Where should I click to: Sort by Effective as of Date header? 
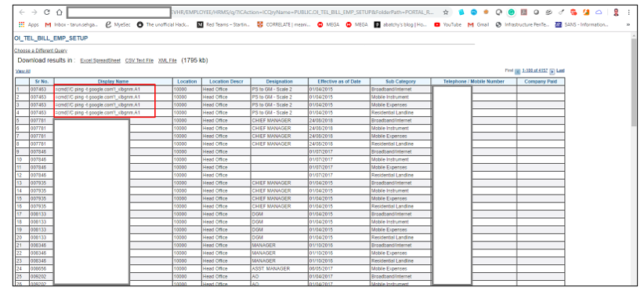coord(338,82)
